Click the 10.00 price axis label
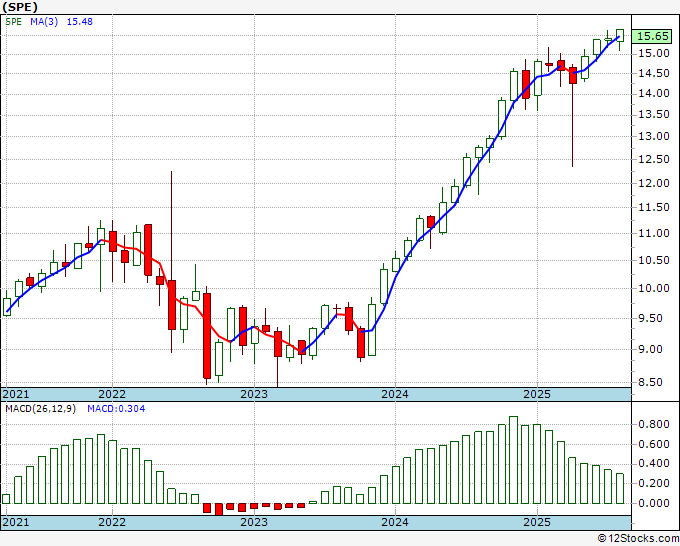The width and height of the screenshot is (680, 546). pyautogui.click(x=654, y=288)
